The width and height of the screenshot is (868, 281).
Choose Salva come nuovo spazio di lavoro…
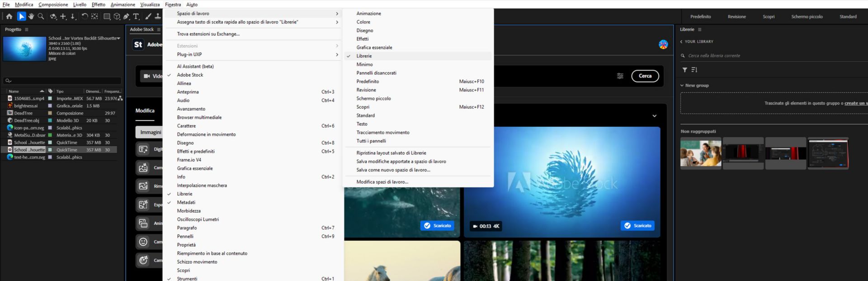pos(418,170)
